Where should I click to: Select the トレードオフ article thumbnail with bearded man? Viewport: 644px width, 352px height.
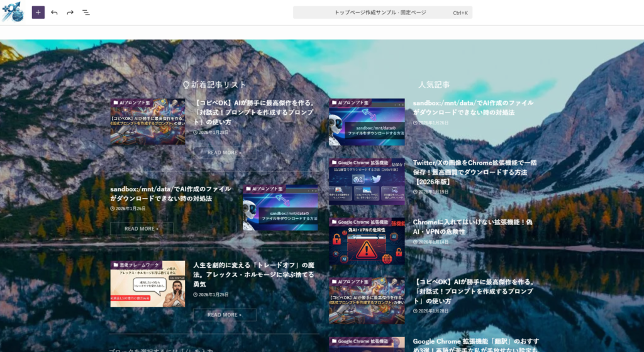(x=148, y=285)
